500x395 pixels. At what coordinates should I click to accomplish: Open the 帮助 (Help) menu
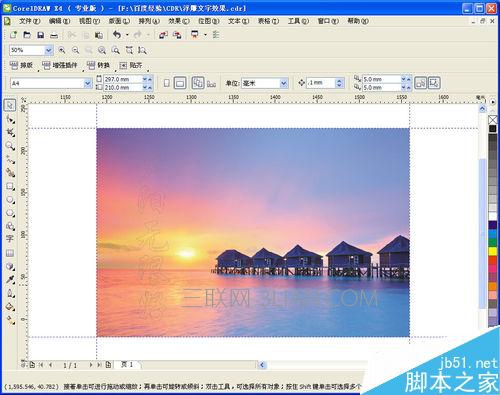(x=358, y=21)
